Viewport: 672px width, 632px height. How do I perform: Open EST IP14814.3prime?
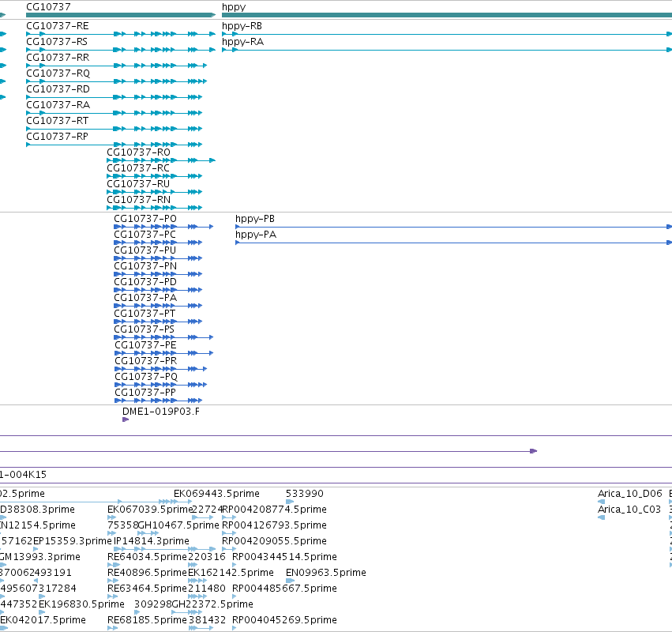click(152, 541)
